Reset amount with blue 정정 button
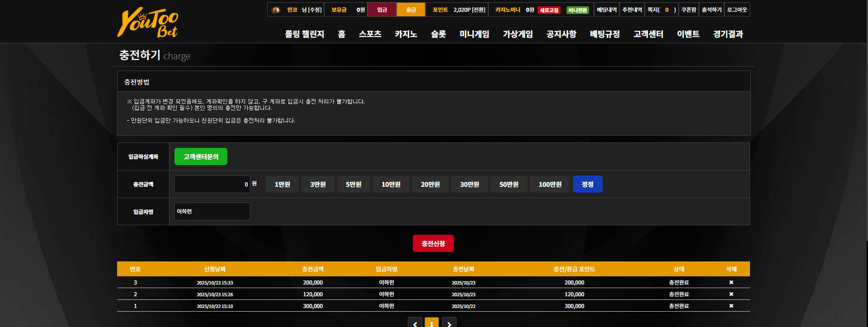This screenshot has width=868, height=327. tap(588, 184)
